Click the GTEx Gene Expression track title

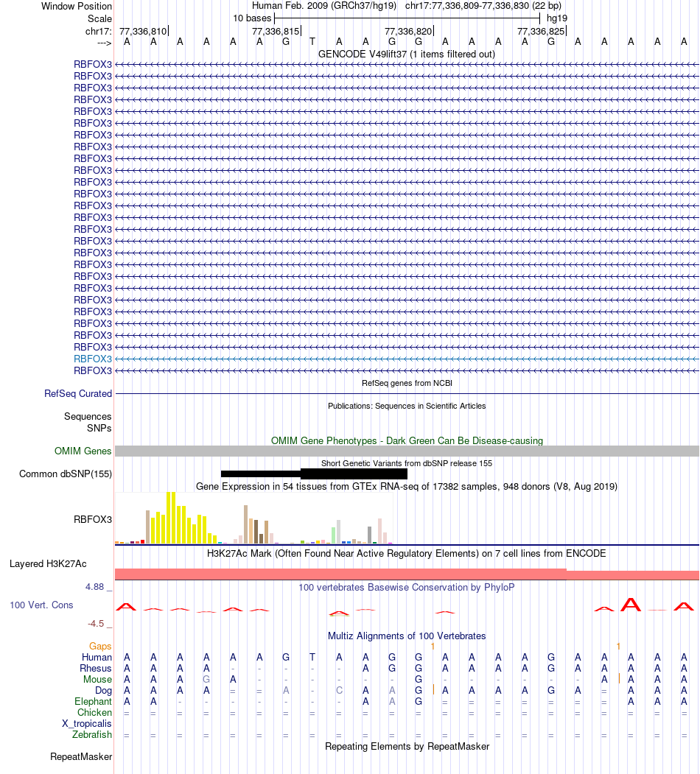(x=407, y=486)
